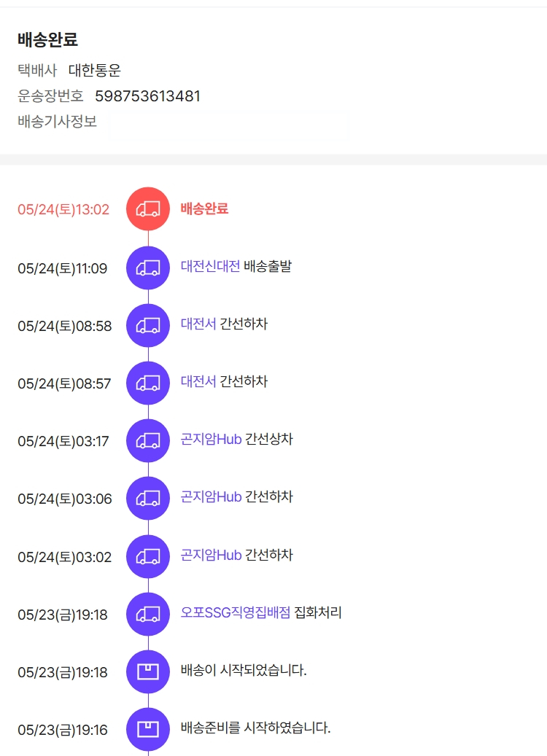The height and width of the screenshot is (756, 547).
Task: Open the 곤지암Hub link for 간선상차
Action: (x=211, y=440)
